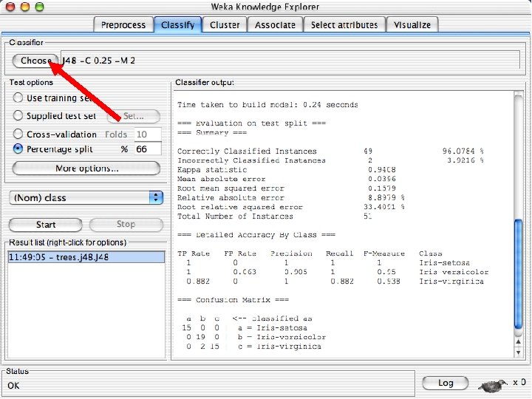Choose the Cross-validation radio button

[x=18, y=134]
